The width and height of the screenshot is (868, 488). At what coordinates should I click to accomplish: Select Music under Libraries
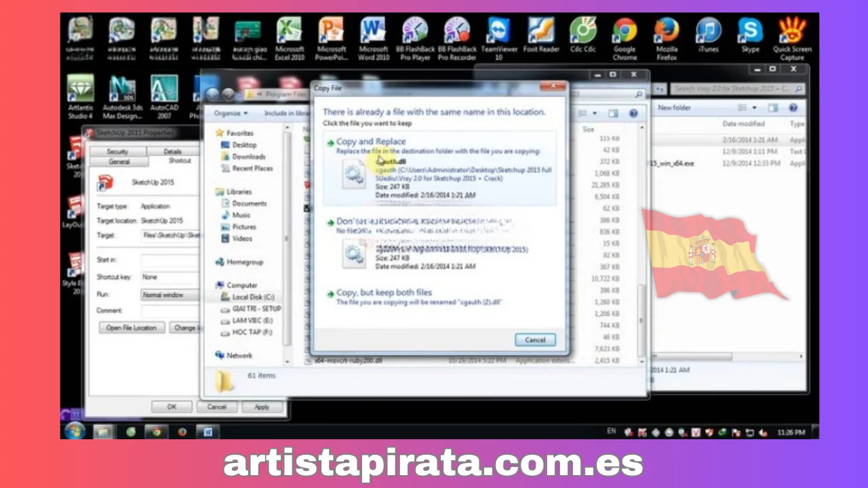pos(241,215)
